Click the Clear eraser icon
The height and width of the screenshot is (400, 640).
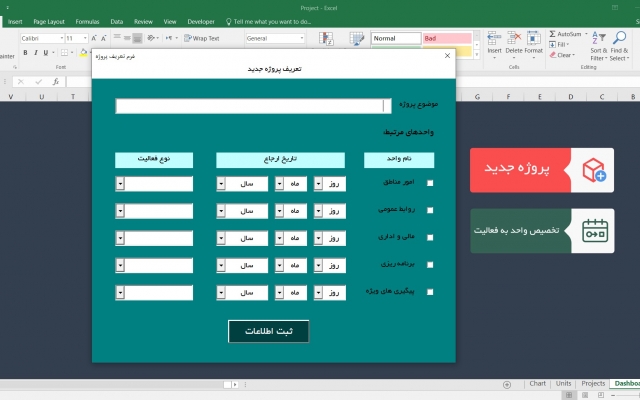(x=553, y=55)
